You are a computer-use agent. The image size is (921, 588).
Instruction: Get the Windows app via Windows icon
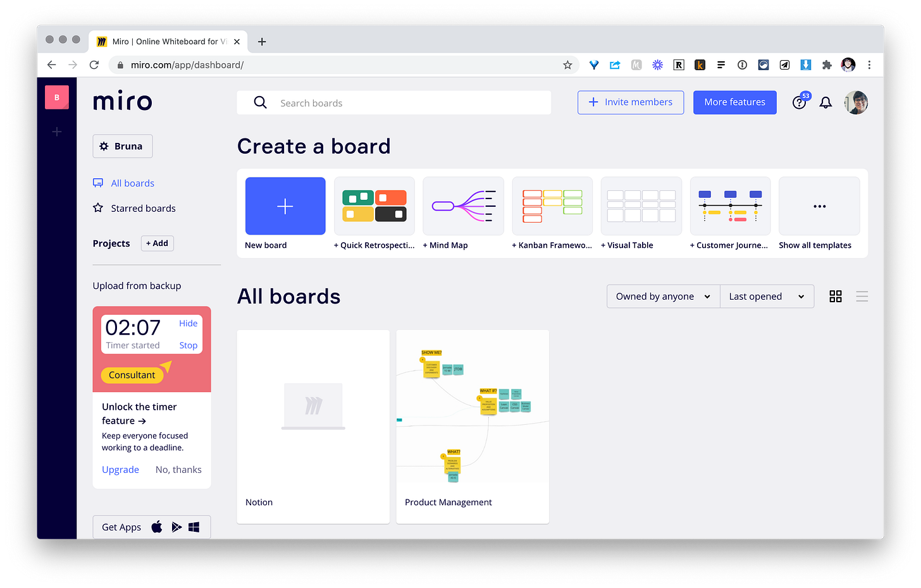194,527
